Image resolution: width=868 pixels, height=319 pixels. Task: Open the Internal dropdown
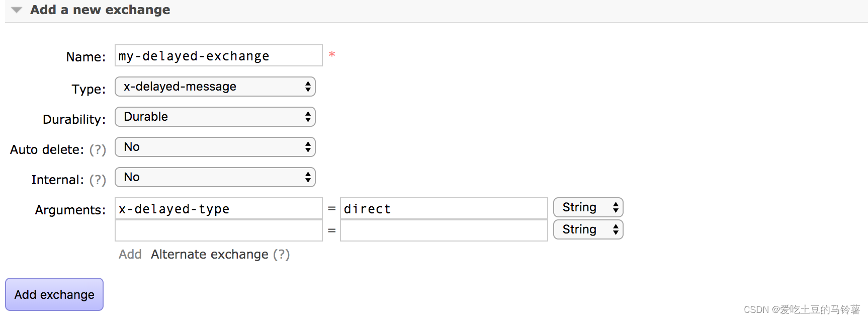coord(215,177)
